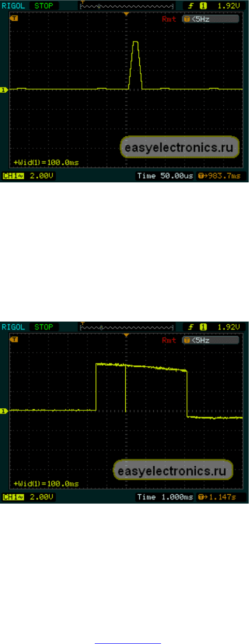Click the CH1 2.00V label on top scope

[x=28, y=176]
